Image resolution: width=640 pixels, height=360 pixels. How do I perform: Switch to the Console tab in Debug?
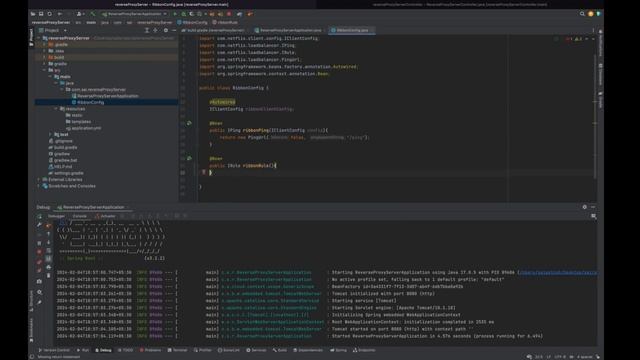pyautogui.click(x=80, y=216)
